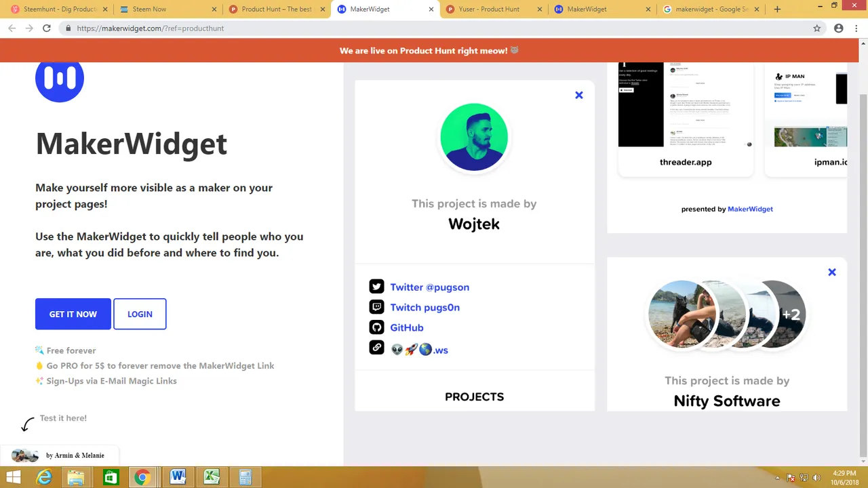Screen dimensions: 868x488
Task: Click the ipman.io project thumbnail
Action: [x=810, y=104]
